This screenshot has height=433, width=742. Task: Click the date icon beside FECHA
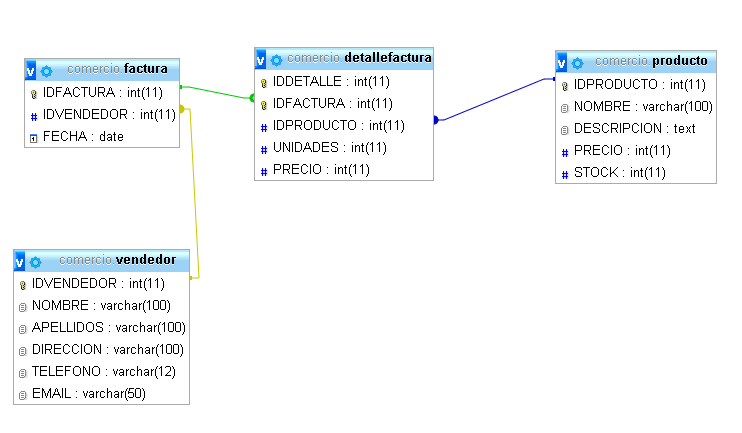(x=34, y=138)
